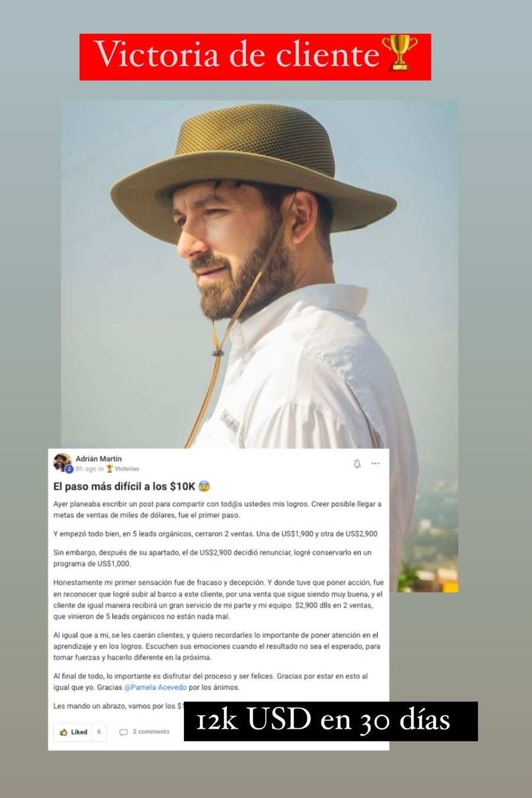Open the post title 'El paso más difícil'

point(124,487)
